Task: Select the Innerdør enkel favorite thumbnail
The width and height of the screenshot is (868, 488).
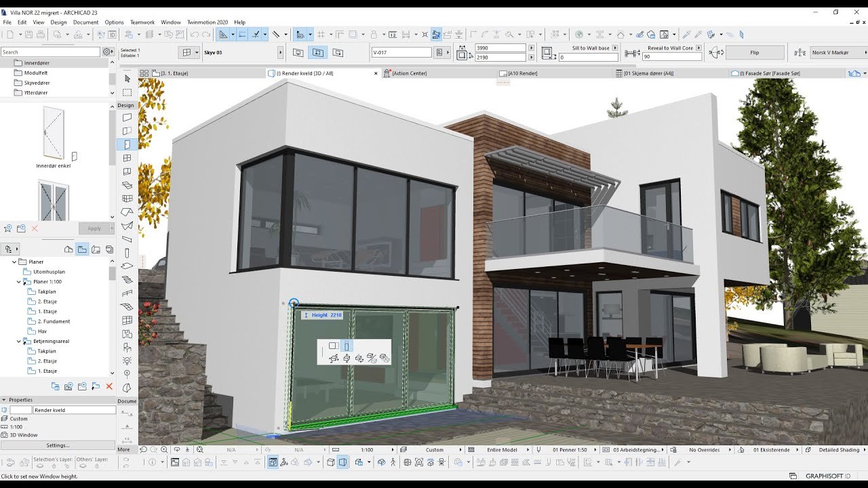Action: (x=53, y=136)
